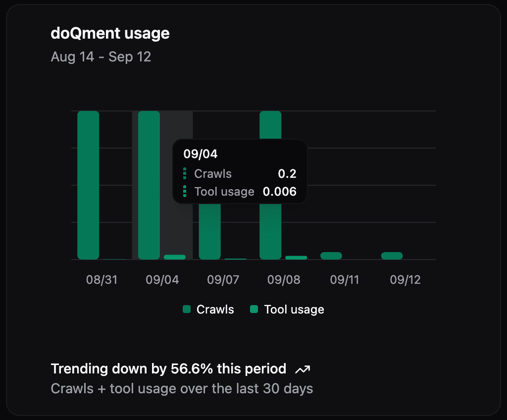Screen dimensions: 507x420
Task: Select the 09/07 axis label
Action: click(x=223, y=279)
